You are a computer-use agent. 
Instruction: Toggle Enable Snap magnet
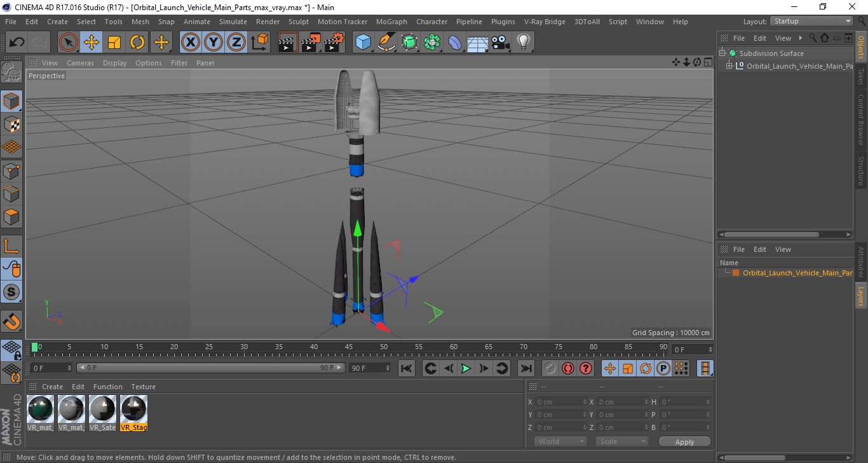pos(11,321)
